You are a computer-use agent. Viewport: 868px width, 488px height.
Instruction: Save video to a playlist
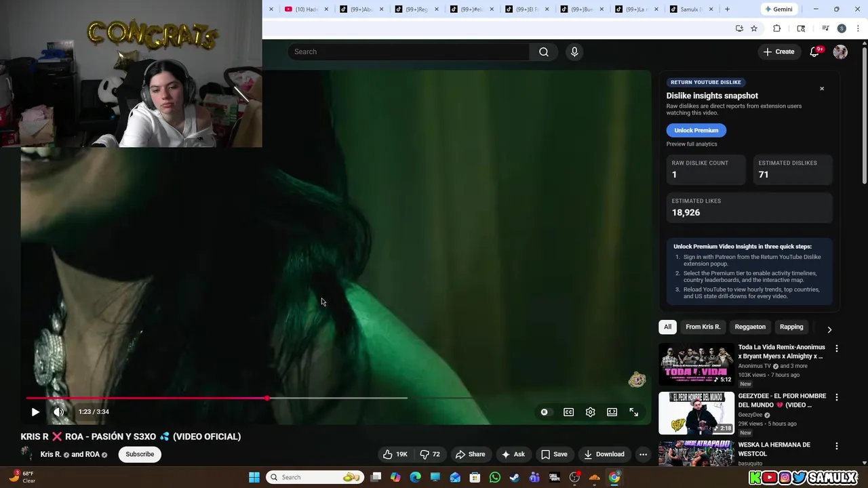pos(554,454)
